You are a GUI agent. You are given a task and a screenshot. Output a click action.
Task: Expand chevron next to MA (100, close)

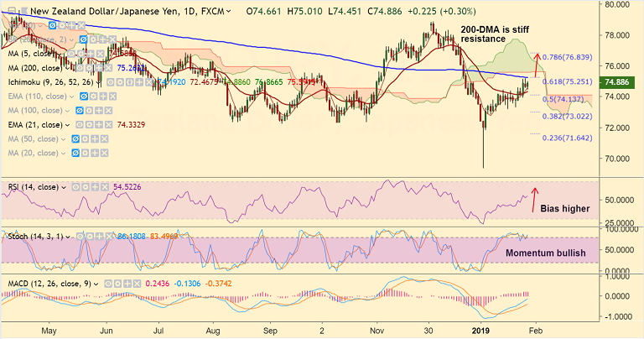tap(66, 111)
